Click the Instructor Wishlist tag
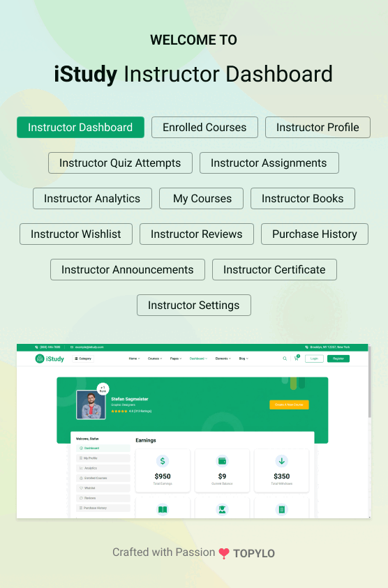The image size is (388, 588). point(76,234)
